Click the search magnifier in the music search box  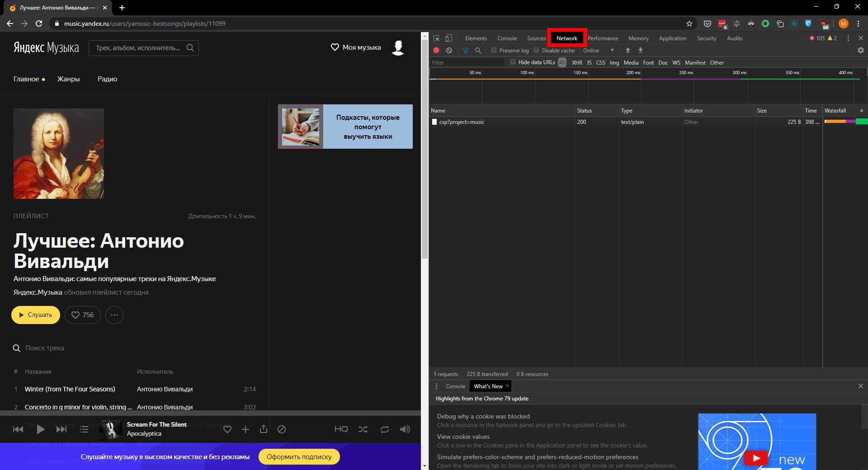coord(190,47)
